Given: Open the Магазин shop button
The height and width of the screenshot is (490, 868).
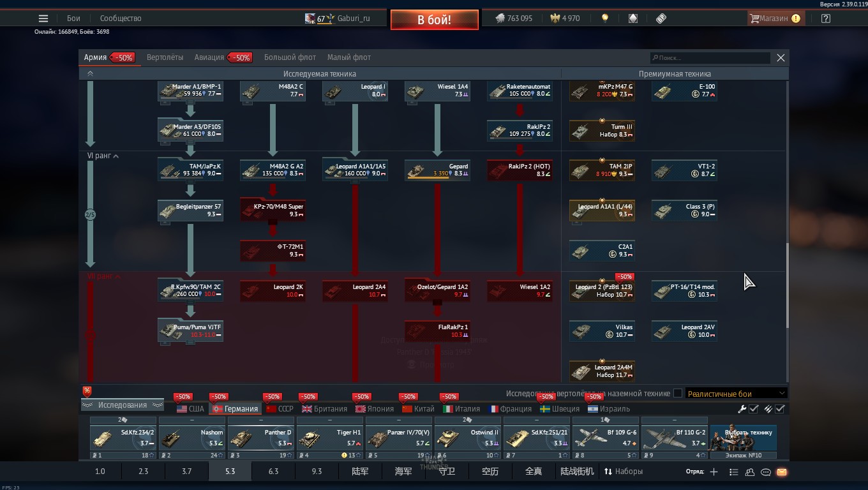Looking at the screenshot, I should pos(775,19).
